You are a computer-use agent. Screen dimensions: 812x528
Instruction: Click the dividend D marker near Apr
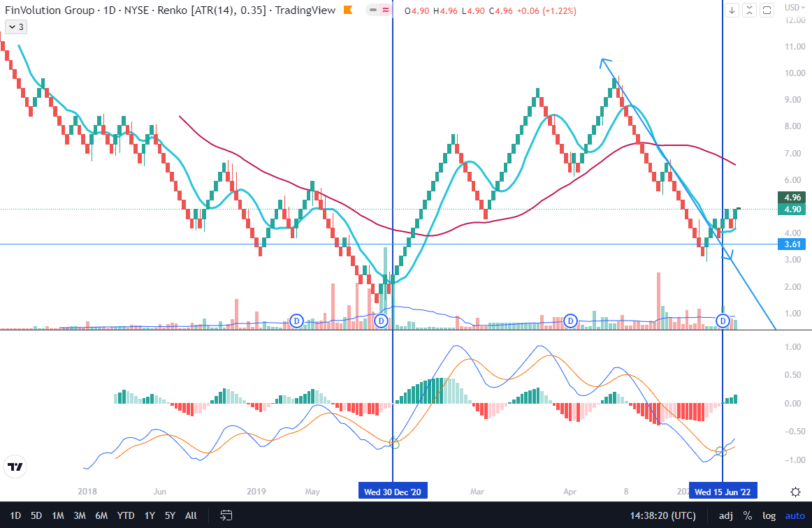(x=570, y=321)
